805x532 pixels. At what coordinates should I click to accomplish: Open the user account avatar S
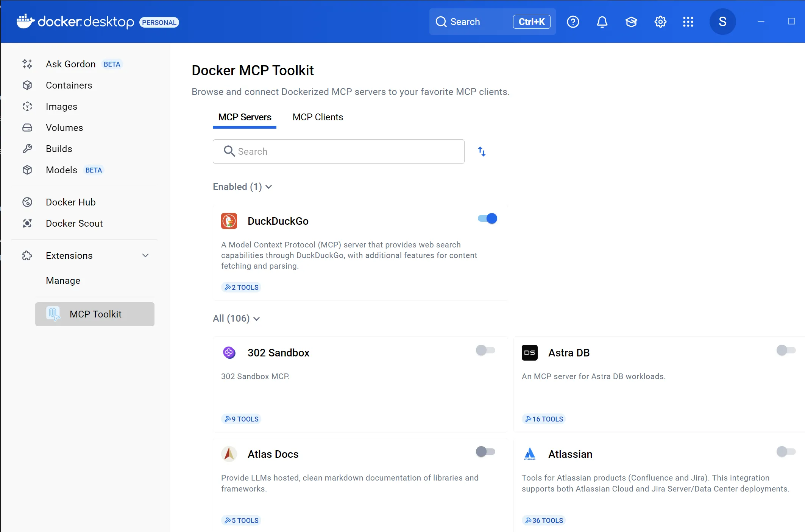[x=722, y=22]
